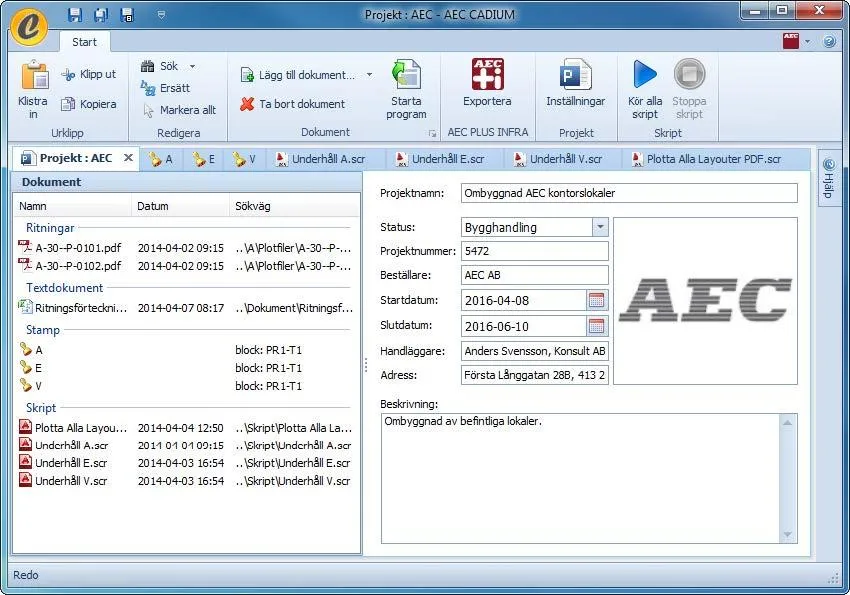Image resolution: width=850 pixels, height=595 pixels.
Task: Click the AEC Exportera icon
Action: [487, 75]
